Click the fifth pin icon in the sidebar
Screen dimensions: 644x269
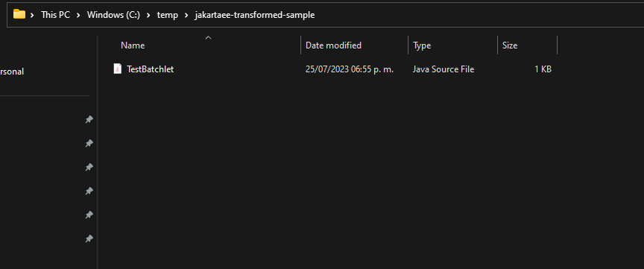[x=89, y=215]
